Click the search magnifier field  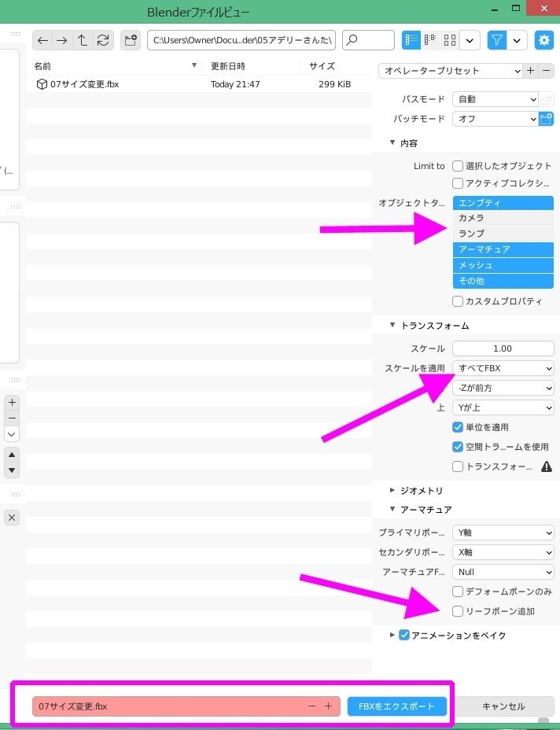point(368,40)
